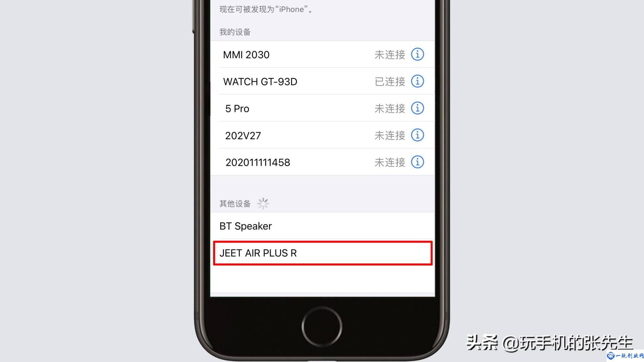644x362 pixels.
Task: Select BT Speaker device
Action: (x=322, y=226)
